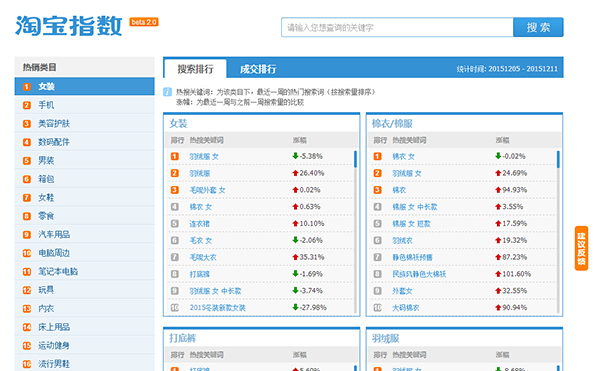Image resolution: width=600 pixels, height=371 pixels.
Task: Click the 羽绒服 panel heading
Action: (385, 338)
